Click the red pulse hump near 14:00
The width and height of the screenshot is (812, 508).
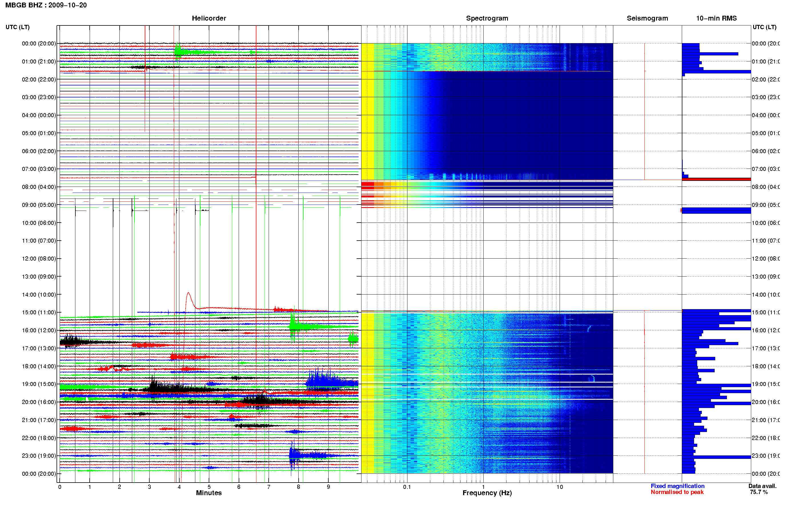pyautogui.click(x=189, y=300)
